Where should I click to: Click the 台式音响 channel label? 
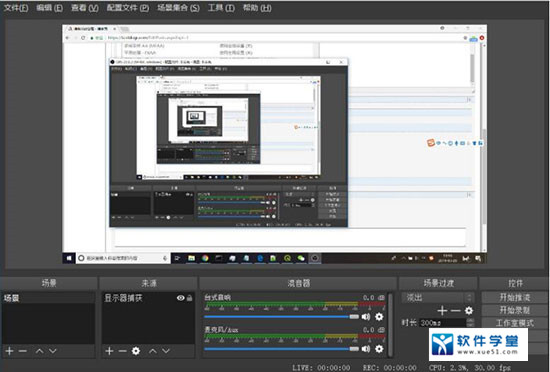(x=217, y=297)
